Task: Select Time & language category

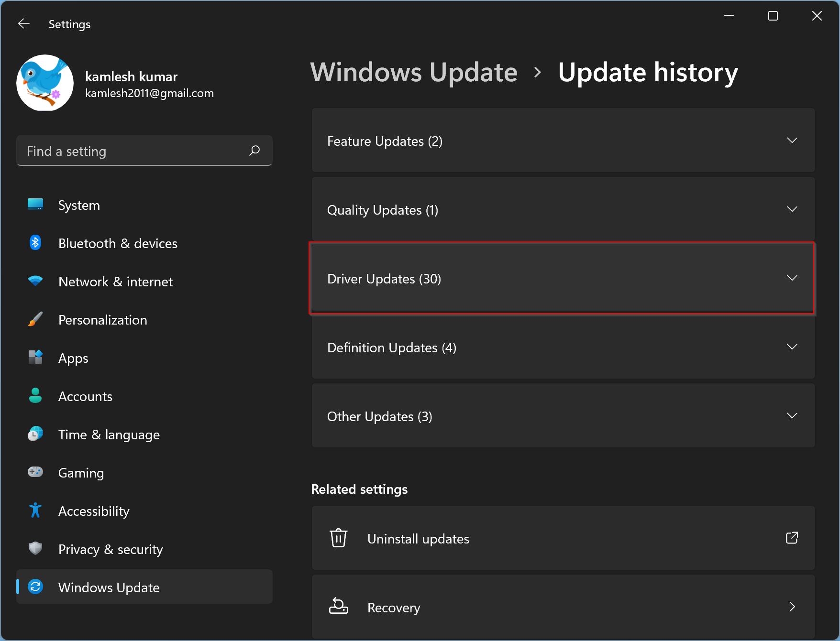Action: (x=144, y=435)
